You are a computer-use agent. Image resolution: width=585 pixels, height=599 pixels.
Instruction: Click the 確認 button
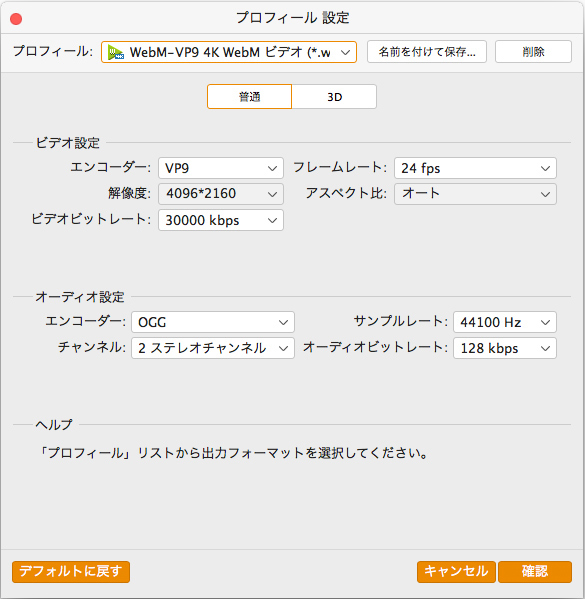point(535,571)
